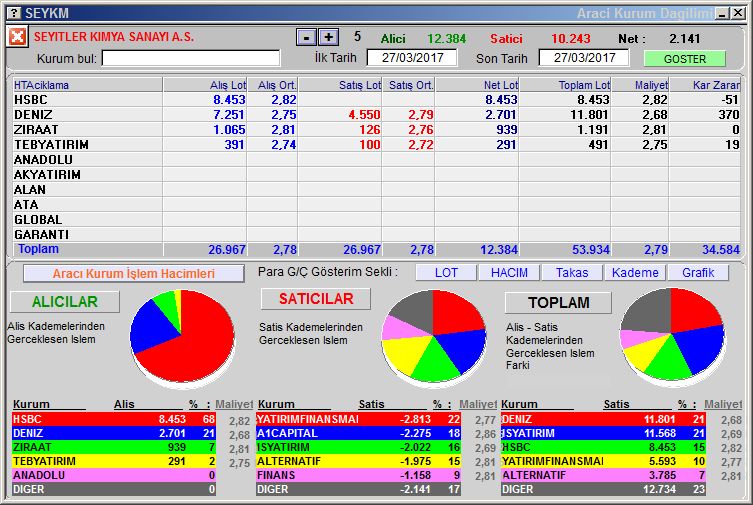753x505 pixels.
Task: Click green ZIRAAT row in buyers list
Action: 114,447
